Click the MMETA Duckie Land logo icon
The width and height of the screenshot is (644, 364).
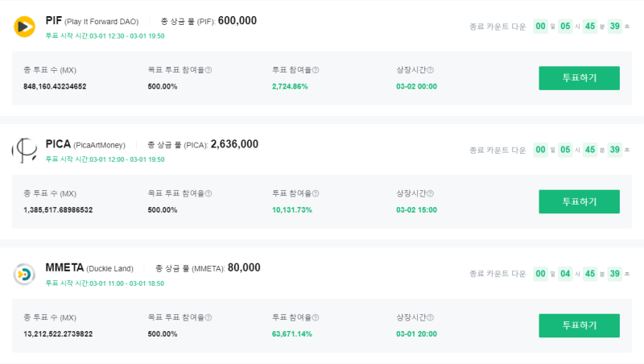(24, 274)
